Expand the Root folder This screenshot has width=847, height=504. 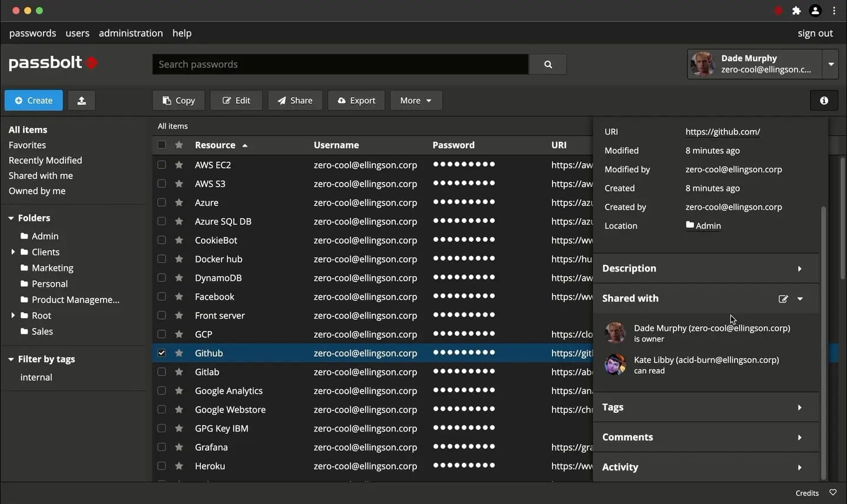tap(13, 316)
